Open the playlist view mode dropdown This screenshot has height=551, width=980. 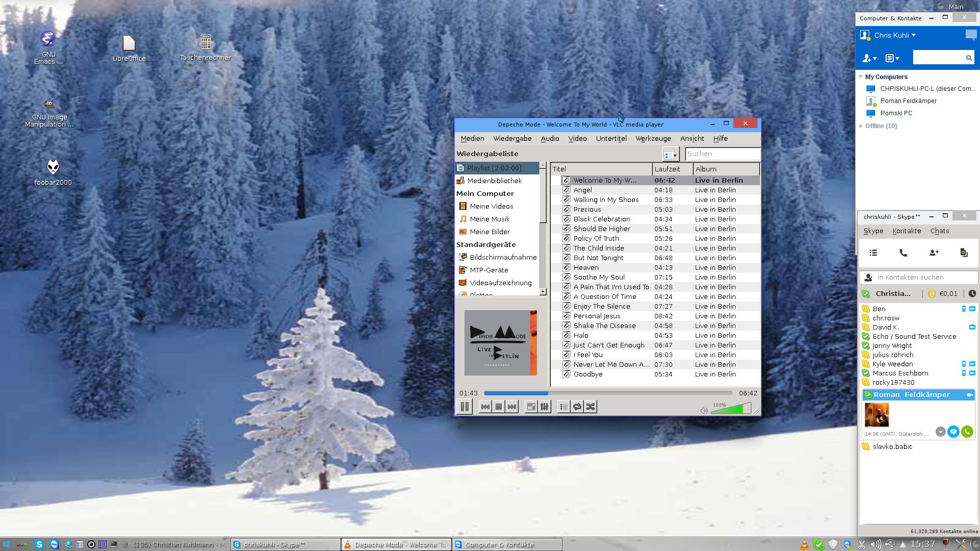click(671, 154)
